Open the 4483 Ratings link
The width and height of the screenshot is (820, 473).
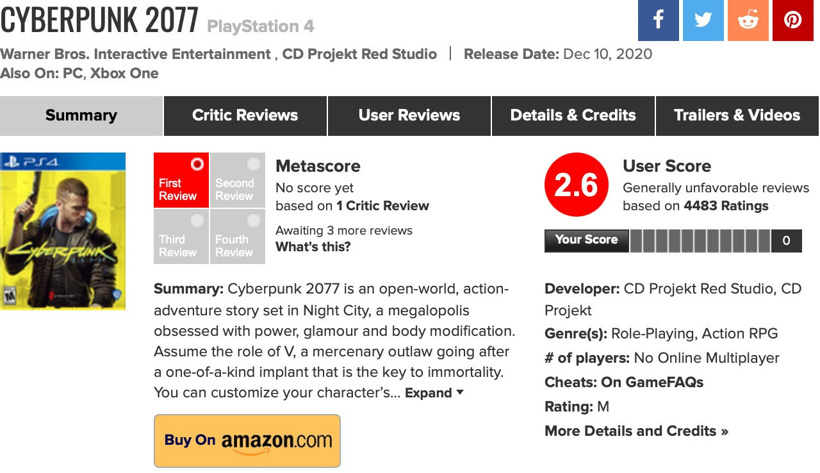point(726,206)
